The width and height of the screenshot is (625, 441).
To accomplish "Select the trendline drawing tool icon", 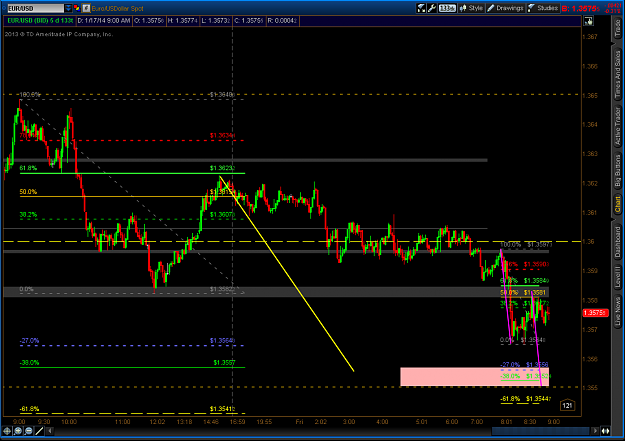I will coord(39,431).
